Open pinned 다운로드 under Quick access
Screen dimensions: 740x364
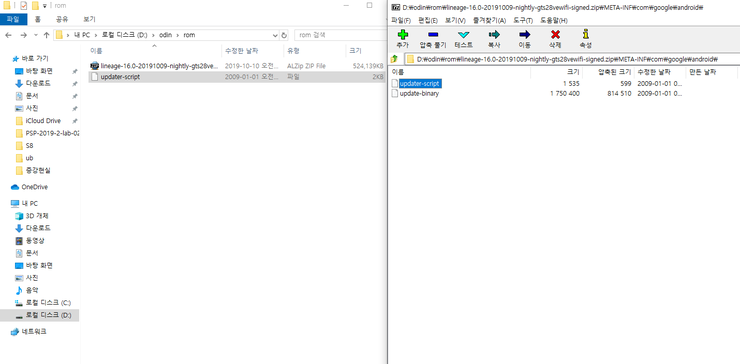(38, 84)
